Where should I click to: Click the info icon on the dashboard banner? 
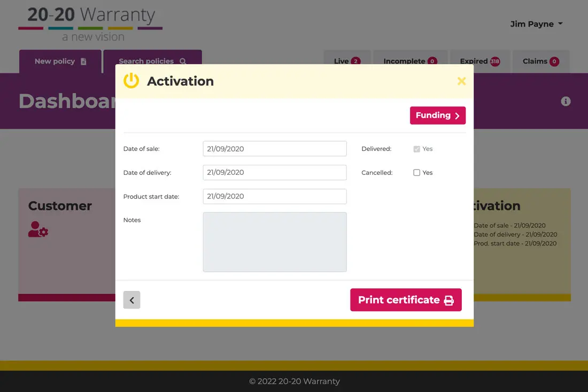coord(566,101)
